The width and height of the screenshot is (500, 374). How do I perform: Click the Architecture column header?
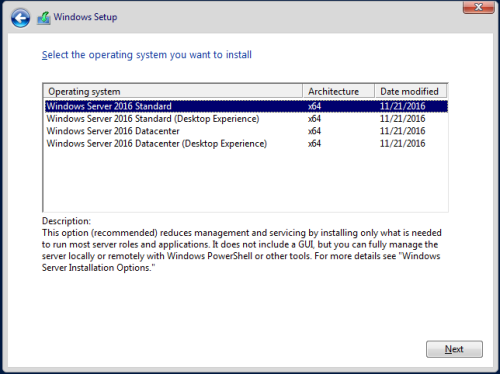pos(338,91)
